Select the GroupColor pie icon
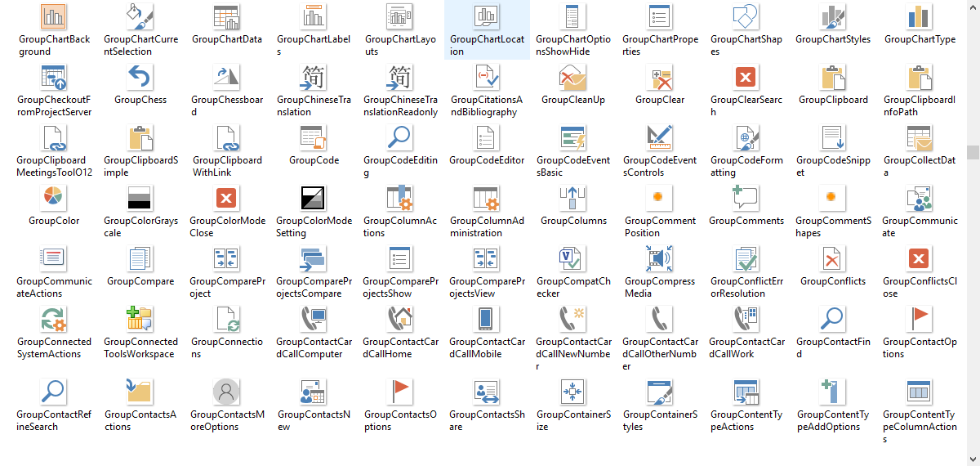Viewport: 980px width, 466px height. tap(54, 199)
